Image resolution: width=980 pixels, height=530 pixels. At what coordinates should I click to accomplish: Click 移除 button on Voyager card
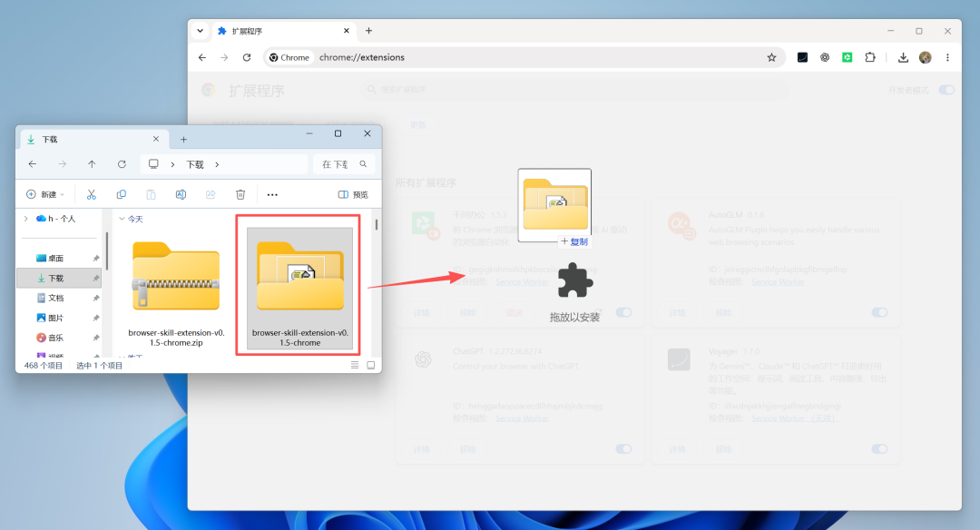coord(724,448)
